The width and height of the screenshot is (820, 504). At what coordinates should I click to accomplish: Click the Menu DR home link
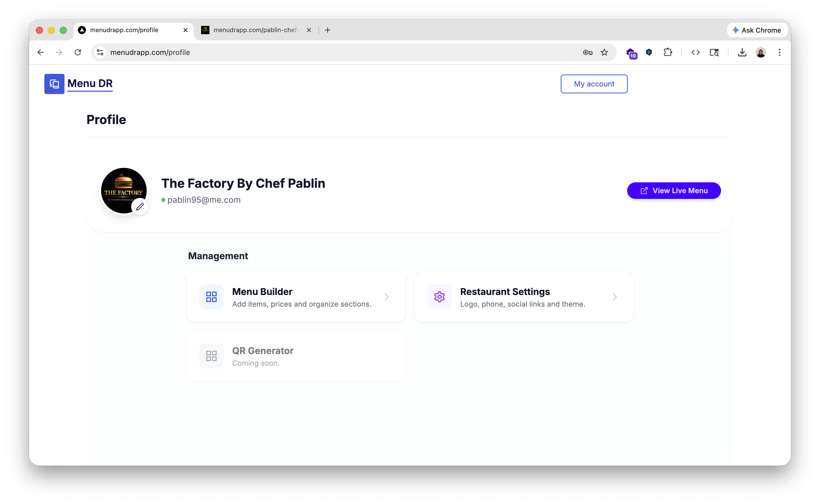point(90,83)
